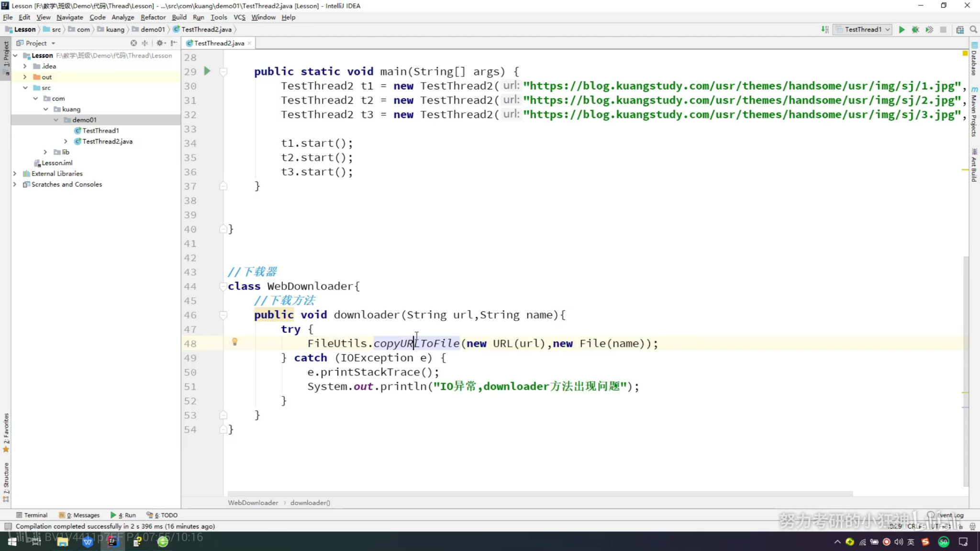Image resolution: width=980 pixels, height=551 pixels.
Task: Expand the out folder
Action: tap(25, 77)
